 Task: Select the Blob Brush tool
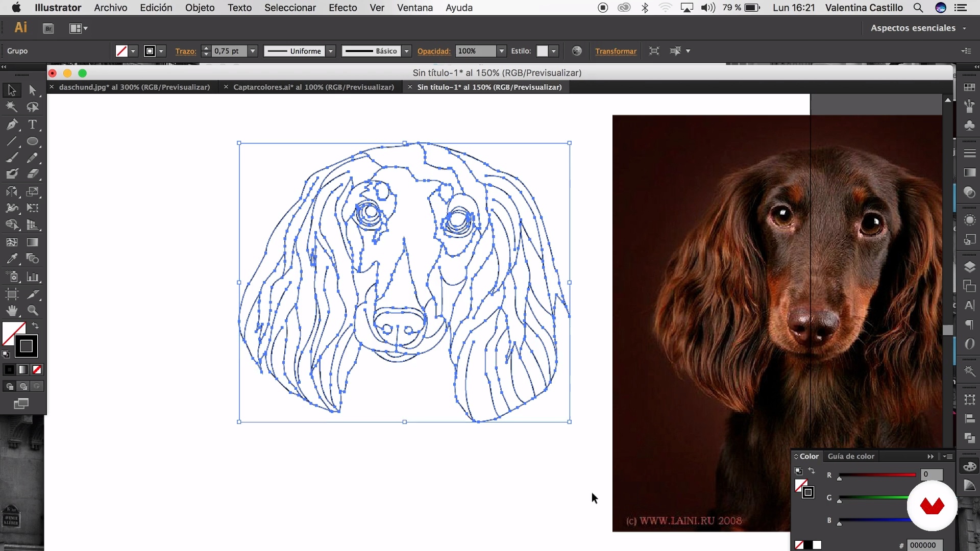tap(12, 174)
